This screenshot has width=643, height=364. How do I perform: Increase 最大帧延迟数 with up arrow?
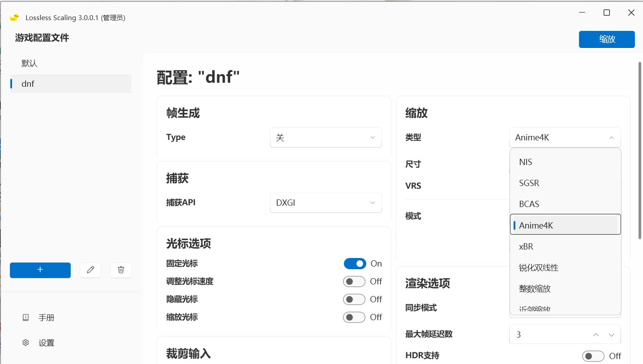pyautogui.click(x=596, y=334)
